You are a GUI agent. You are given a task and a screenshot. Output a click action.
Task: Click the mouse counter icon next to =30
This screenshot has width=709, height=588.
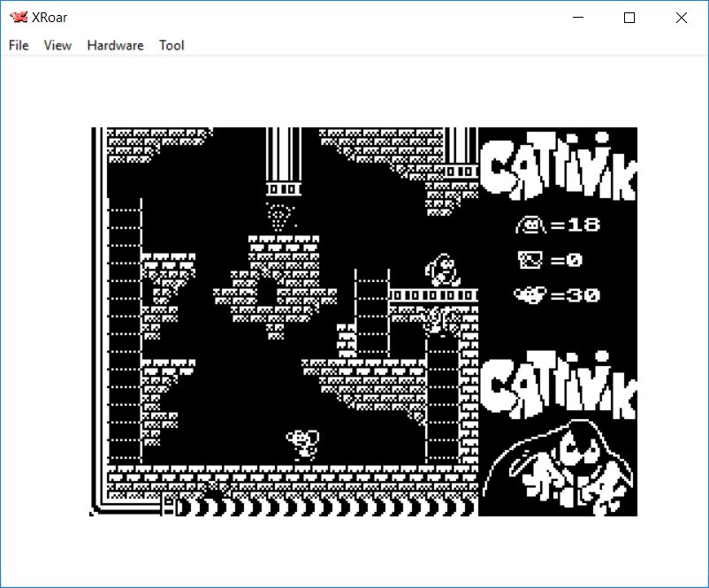pos(530,294)
